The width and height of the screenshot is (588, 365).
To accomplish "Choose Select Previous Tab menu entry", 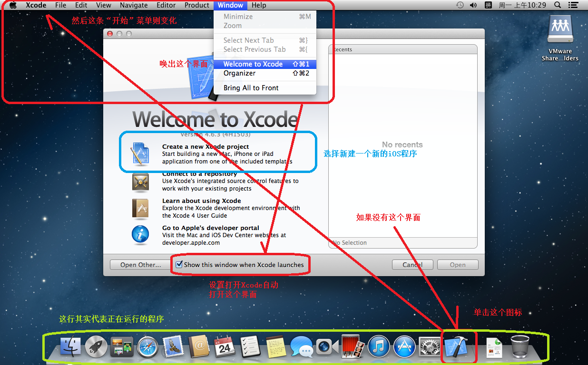I will click(265, 49).
